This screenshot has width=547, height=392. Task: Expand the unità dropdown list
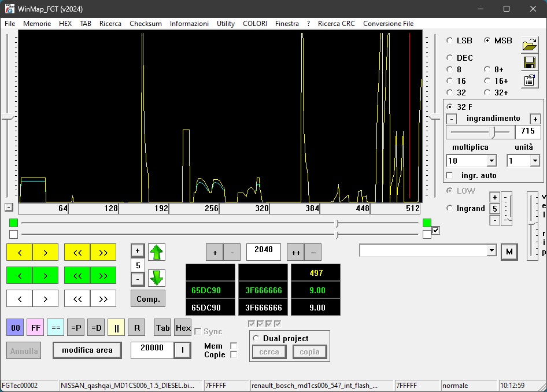pos(534,161)
